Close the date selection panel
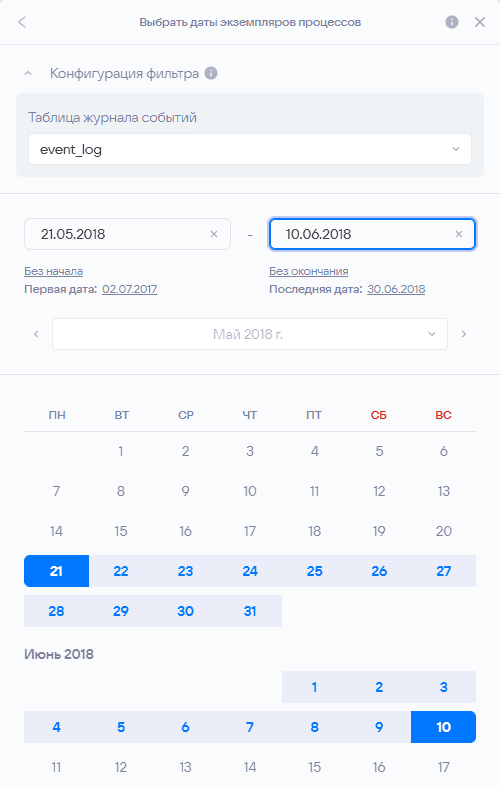This screenshot has width=500, height=787. pos(480,22)
